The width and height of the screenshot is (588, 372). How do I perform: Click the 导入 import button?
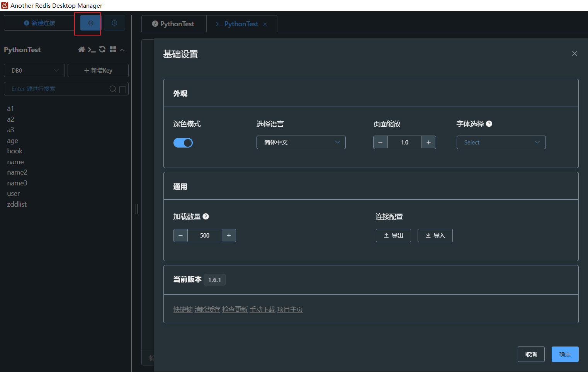pos(435,236)
